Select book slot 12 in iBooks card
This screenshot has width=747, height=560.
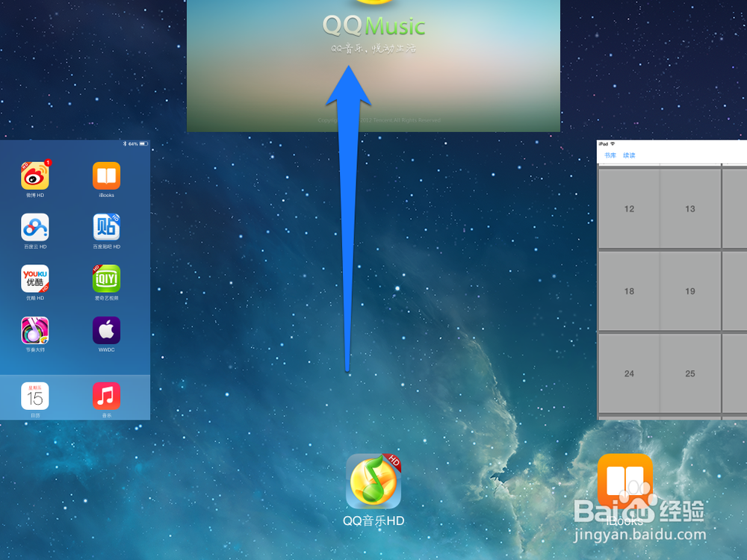(629, 208)
